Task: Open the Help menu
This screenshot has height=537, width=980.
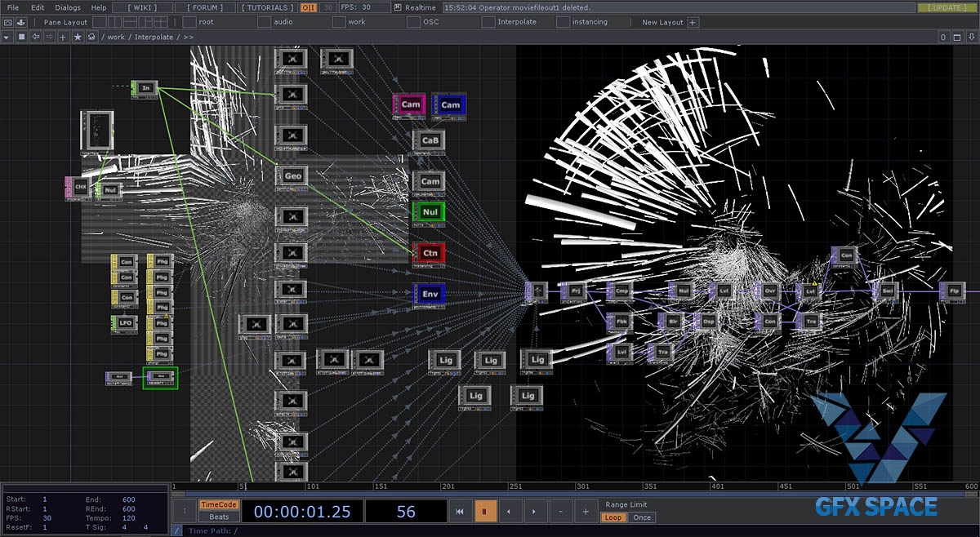Action: tap(99, 7)
